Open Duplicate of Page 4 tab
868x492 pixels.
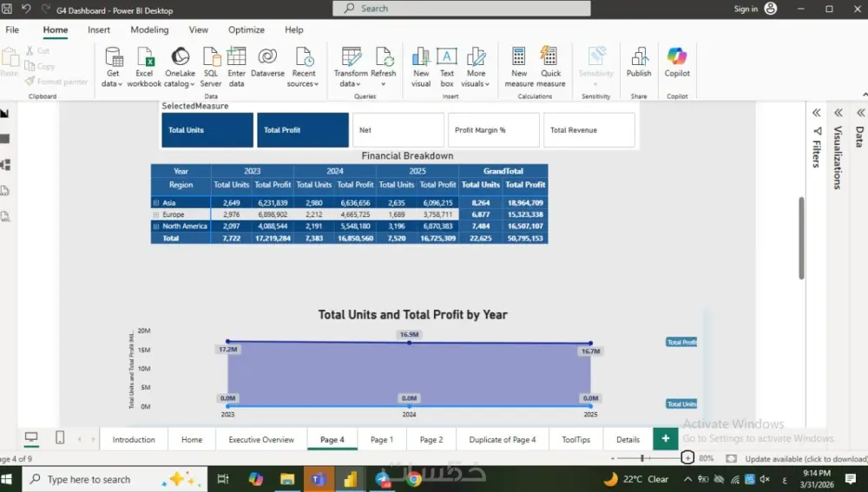[502, 439]
